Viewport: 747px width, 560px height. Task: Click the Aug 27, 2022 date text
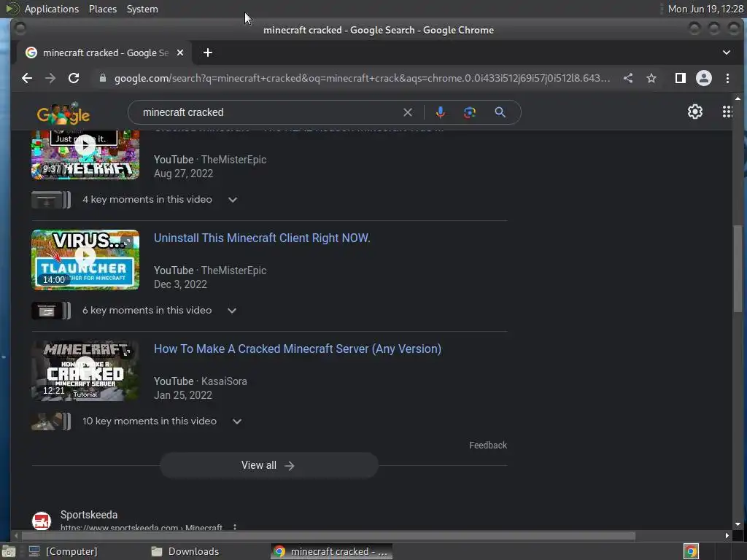pos(183,174)
